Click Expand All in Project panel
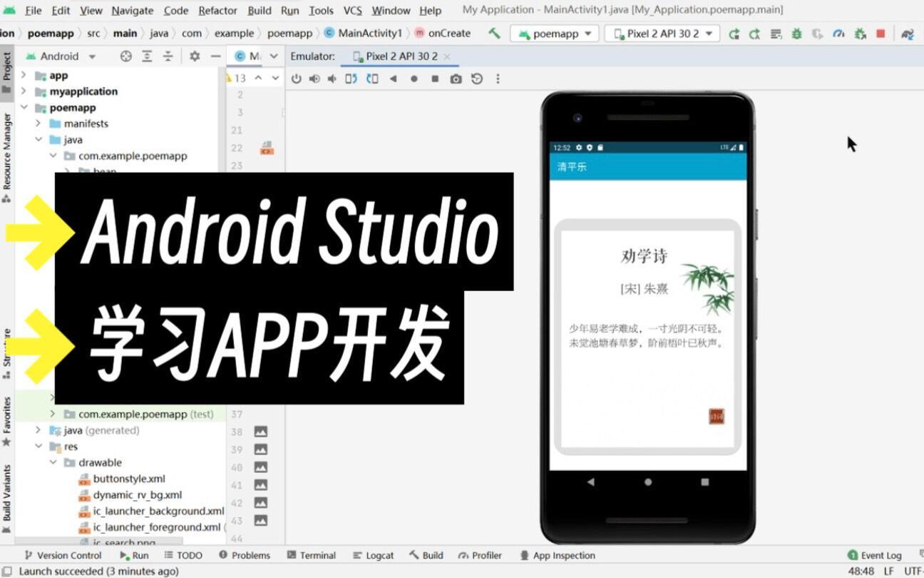 (x=146, y=56)
